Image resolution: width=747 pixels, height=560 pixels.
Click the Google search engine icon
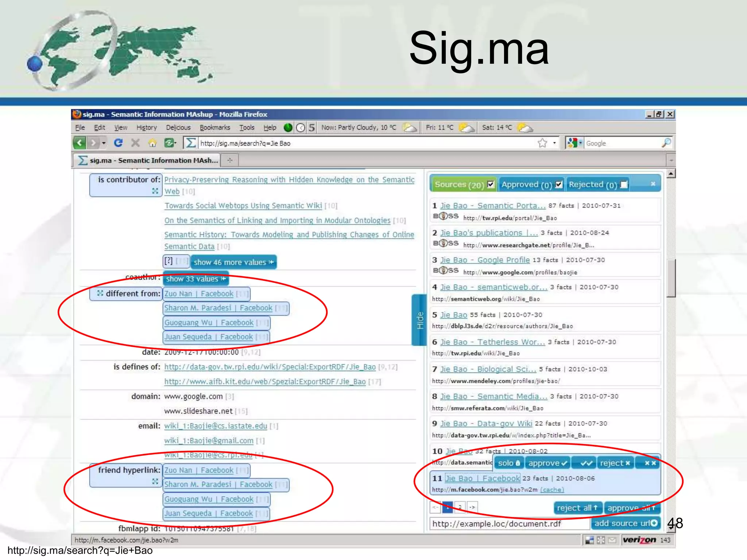tap(572, 143)
